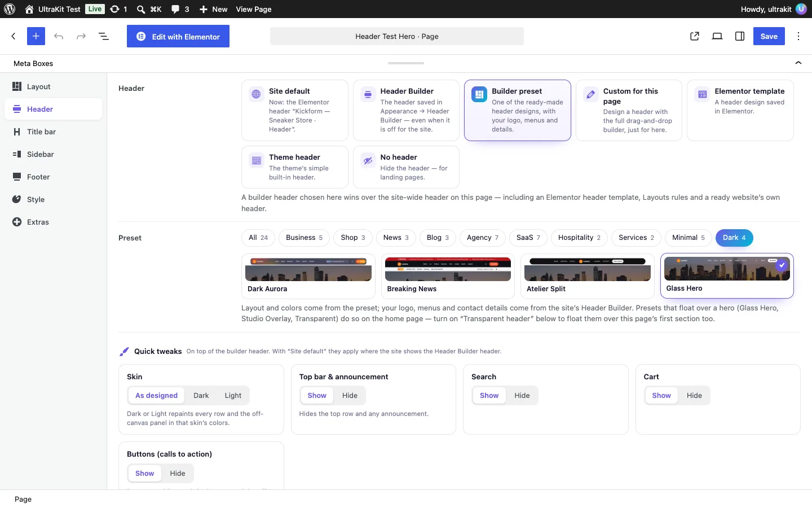Open the updates counter in admin bar

(x=118, y=9)
